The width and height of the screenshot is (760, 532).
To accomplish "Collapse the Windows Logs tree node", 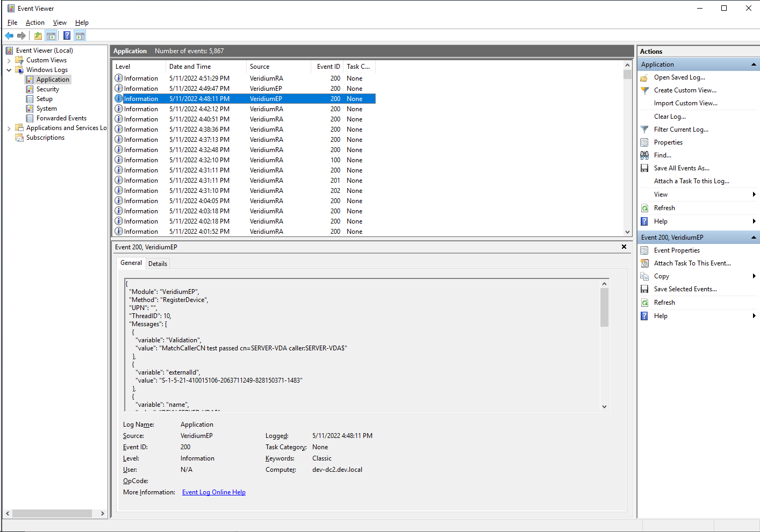I will (x=9, y=70).
